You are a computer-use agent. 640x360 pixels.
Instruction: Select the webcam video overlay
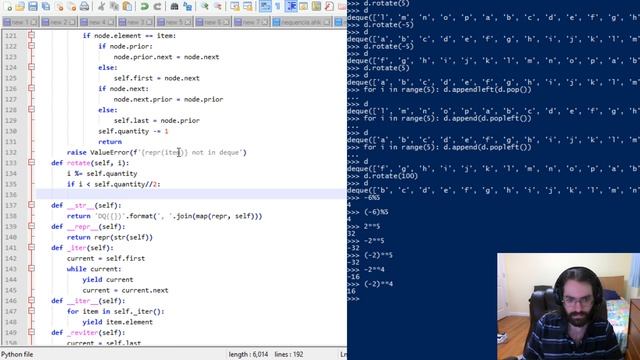[568, 307]
